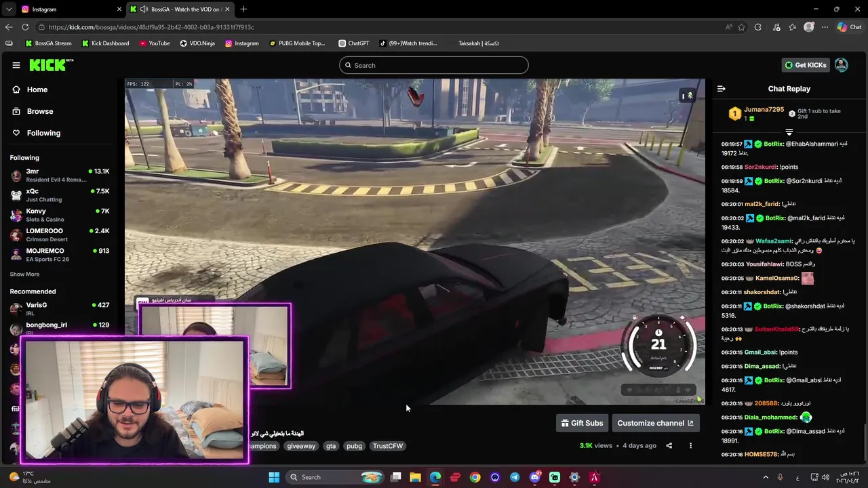The height and width of the screenshot is (488, 868).
Task: Open the taskbar weather widget
Action: (x=31, y=477)
